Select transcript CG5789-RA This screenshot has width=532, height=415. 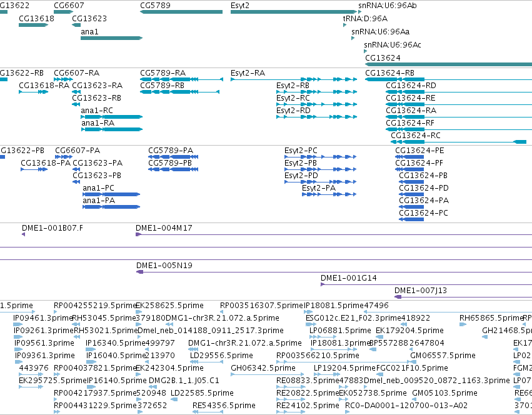pyautogui.click(x=163, y=73)
